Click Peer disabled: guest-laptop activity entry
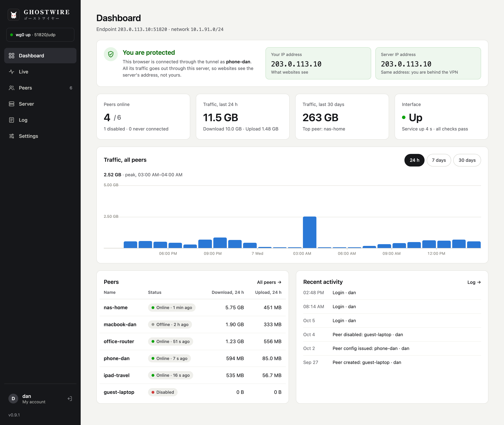 [x=392, y=335]
